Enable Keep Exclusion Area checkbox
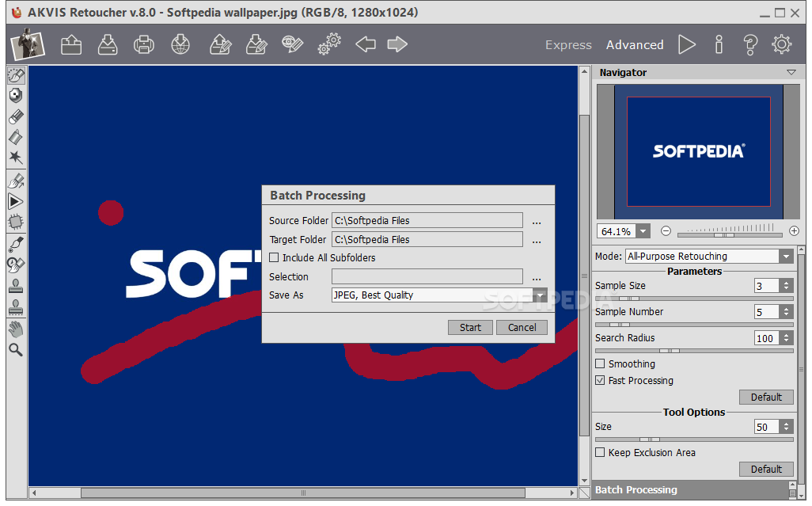 pos(600,452)
